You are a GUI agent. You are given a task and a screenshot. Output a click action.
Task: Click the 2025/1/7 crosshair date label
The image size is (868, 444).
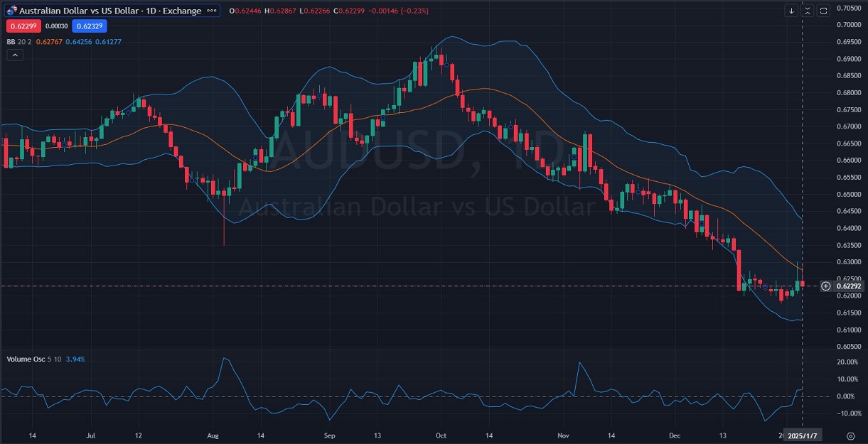tap(803, 435)
